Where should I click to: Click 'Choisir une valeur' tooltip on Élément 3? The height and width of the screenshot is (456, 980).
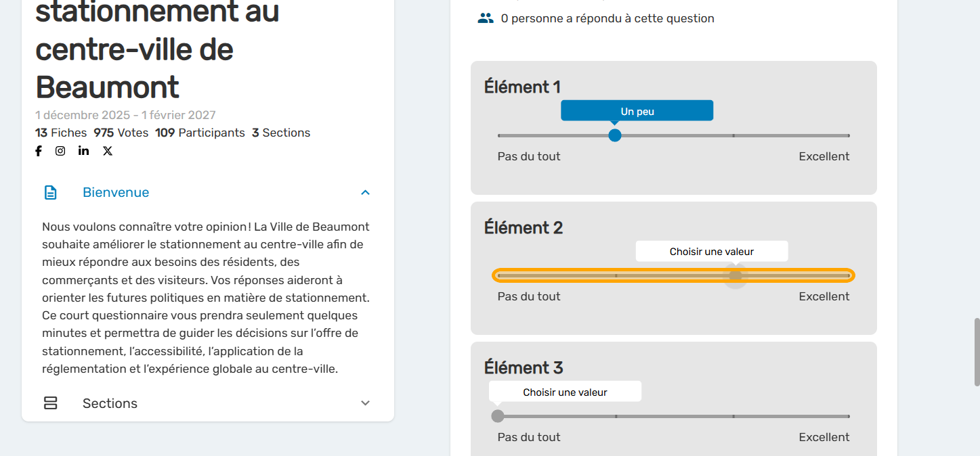pyautogui.click(x=565, y=392)
